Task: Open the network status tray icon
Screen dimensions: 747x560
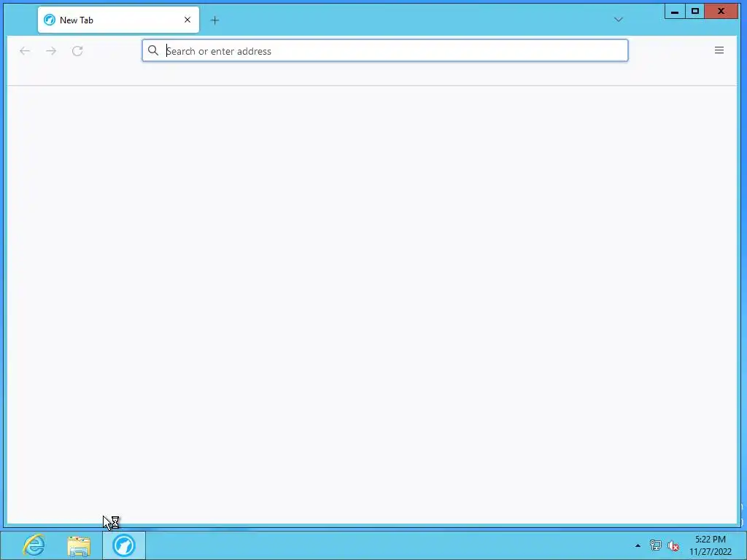Action: click(x=656, y=545)
